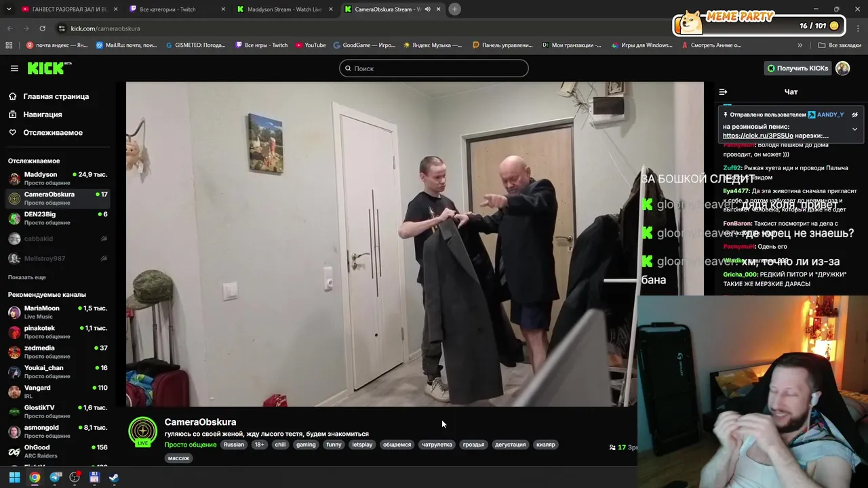Open the Все закладки folder
Viewport: 868px width, 488px height.
click(x=840, y=45)
